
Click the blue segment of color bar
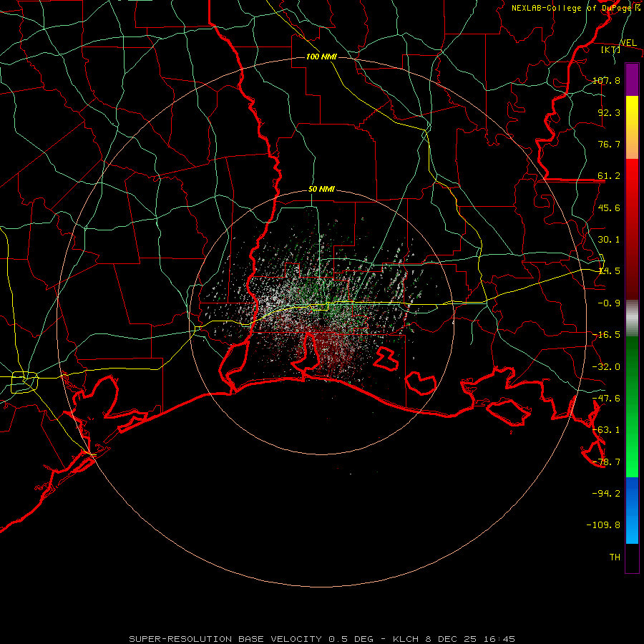point(632,510)
